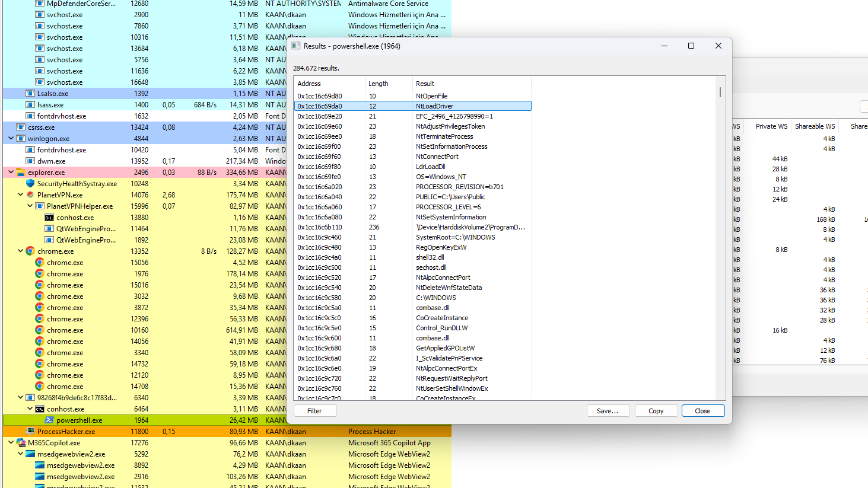Collapse the PlanetVPNHelper.exe tree node
This screenshot has height=488, width=868.
30,206
